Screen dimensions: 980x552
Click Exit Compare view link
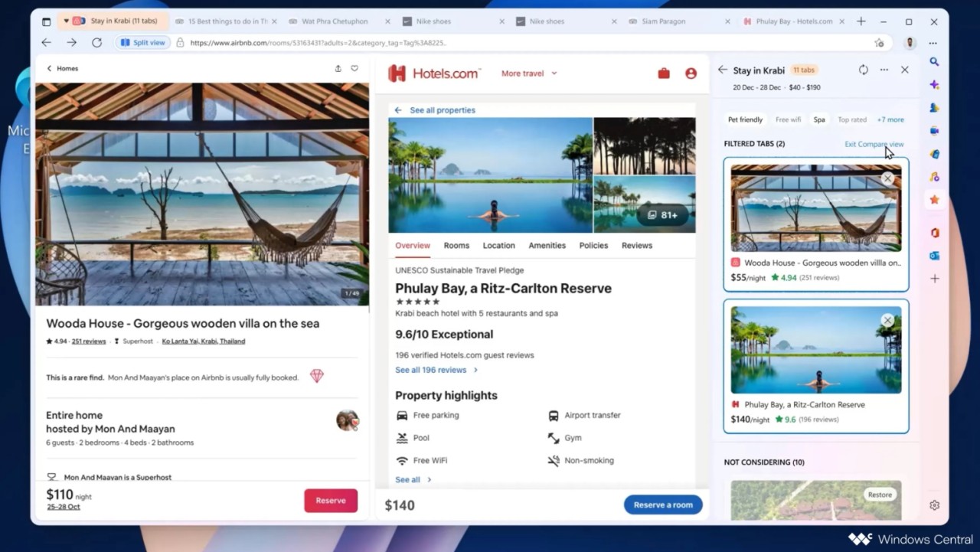pos(874,144)
